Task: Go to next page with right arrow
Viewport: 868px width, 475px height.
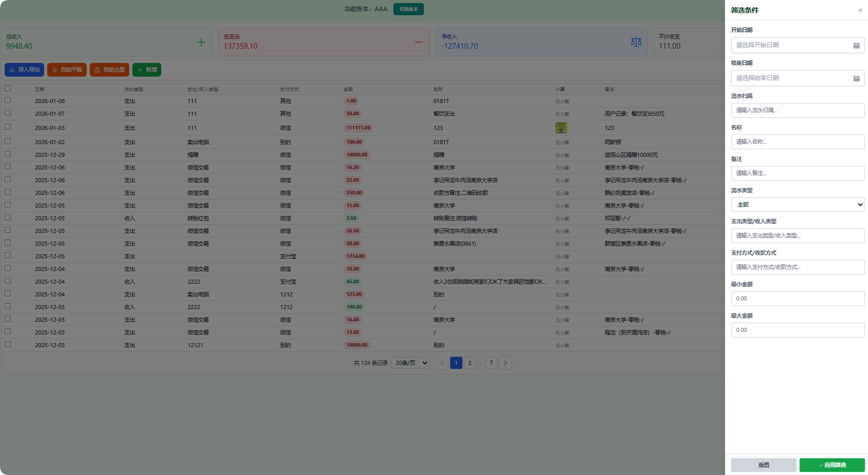Action: pos(505,363)
